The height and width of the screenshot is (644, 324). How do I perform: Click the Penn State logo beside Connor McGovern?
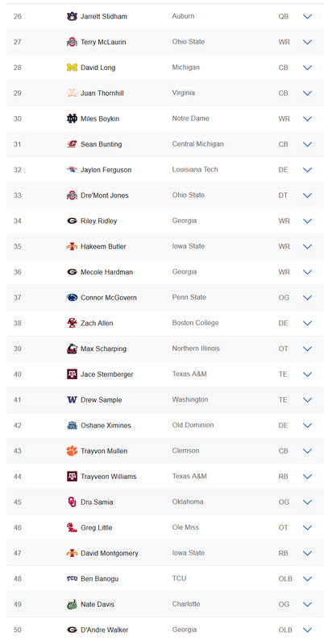pyautogui.click(x=72, y=297)
